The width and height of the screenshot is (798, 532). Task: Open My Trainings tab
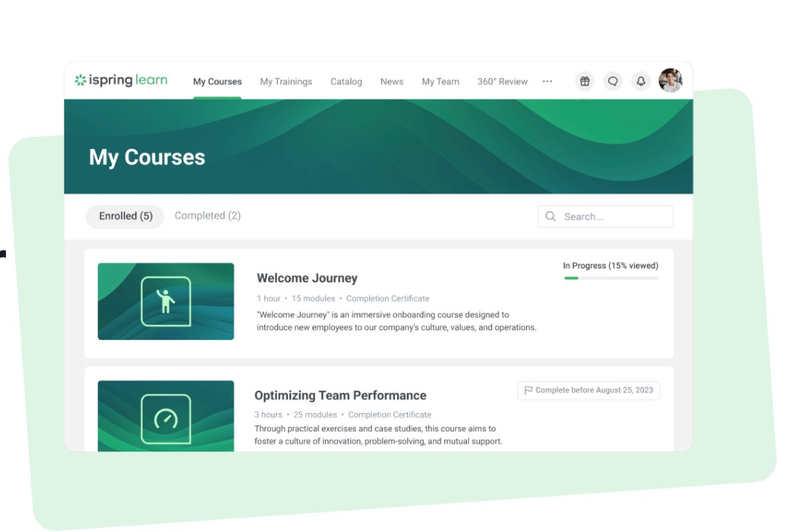pos(286,82)
